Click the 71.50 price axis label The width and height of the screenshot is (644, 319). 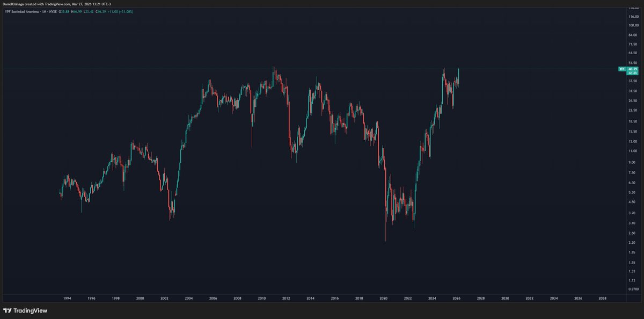[x=632, y=45]
